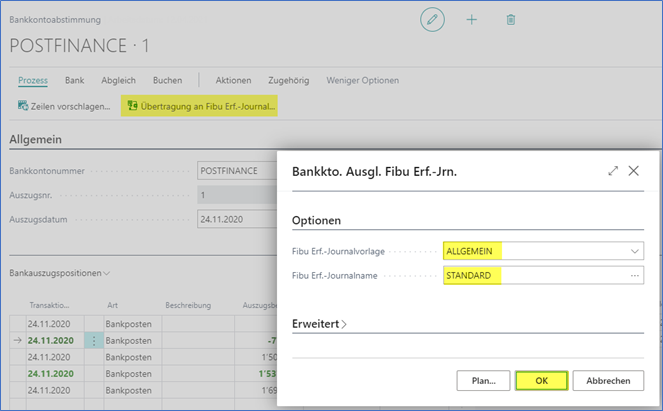Expand the Bankauszugspositionen menu
The height and width of the screenshot is (411, 663).
[x=60, y=273]
